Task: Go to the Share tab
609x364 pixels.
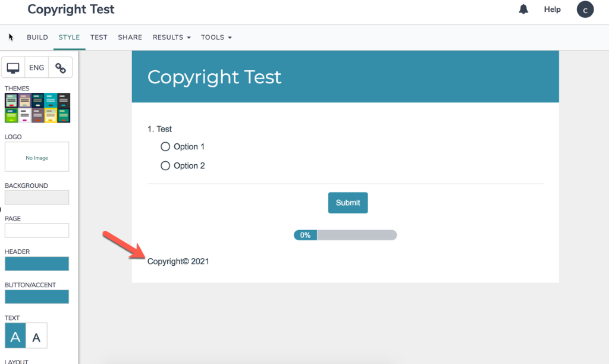Action: [130, 37]
